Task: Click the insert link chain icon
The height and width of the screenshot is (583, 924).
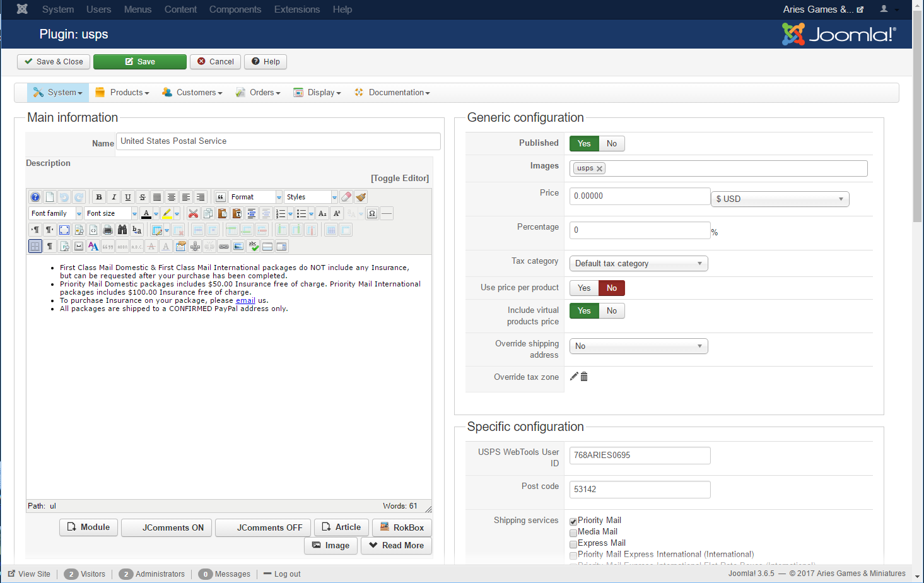Action: tap(224, 246)
